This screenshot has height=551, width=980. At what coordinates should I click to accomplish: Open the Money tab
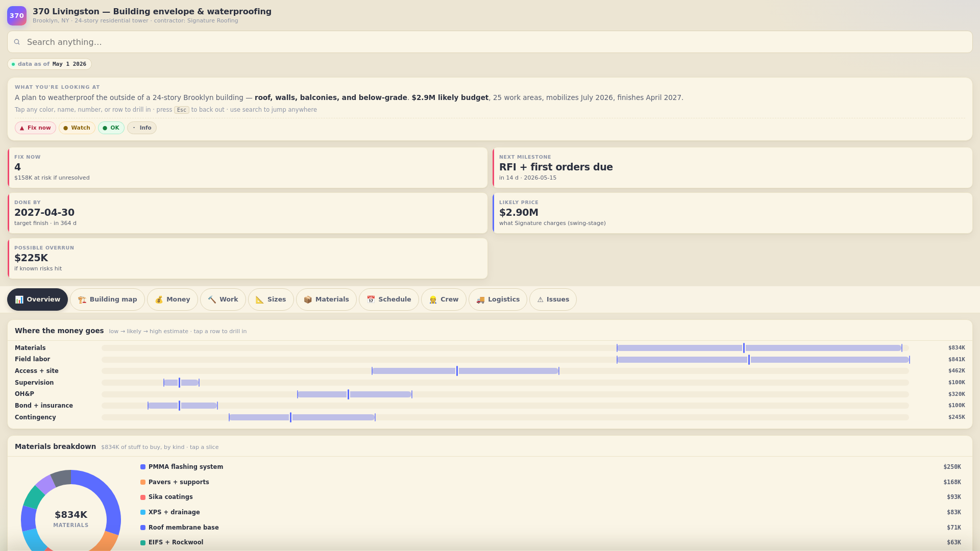(173, 299)
